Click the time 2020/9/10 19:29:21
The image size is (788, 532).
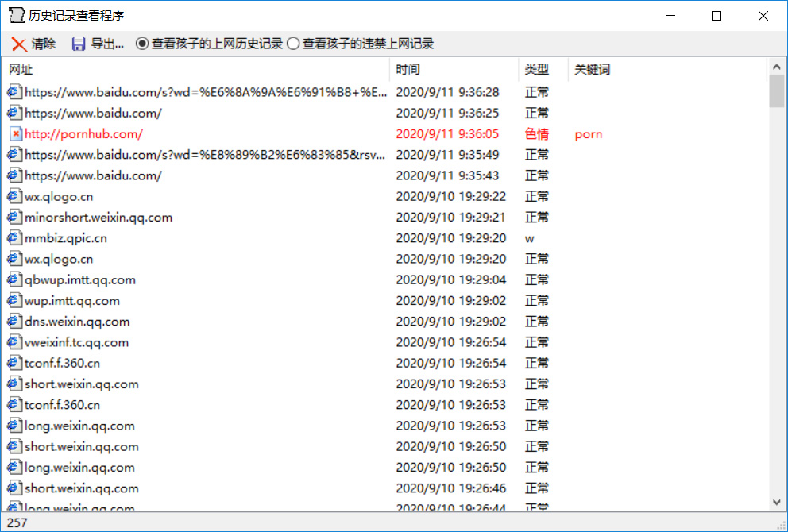[450, 218]
